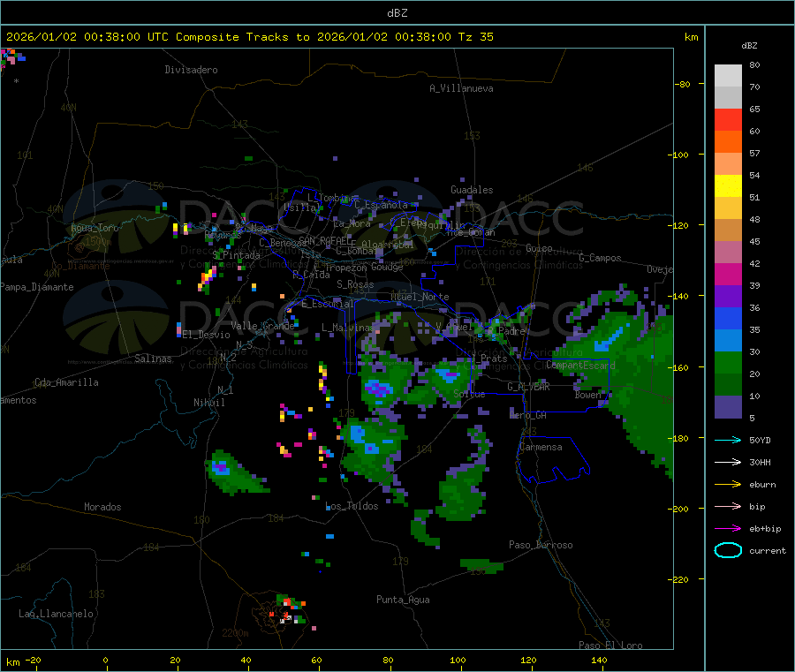Click the G_Campos place label
This screenshot has height=672, width=795.
(x=601, y=258)
